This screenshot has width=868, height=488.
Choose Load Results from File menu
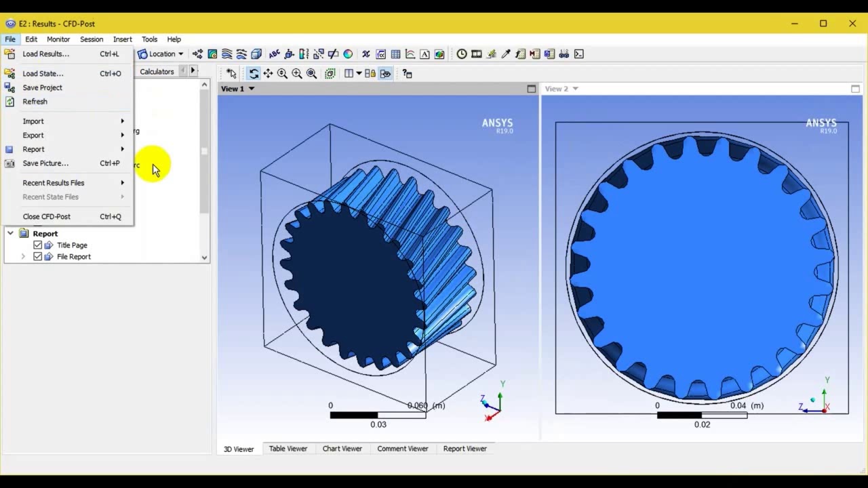coord(68,54)
